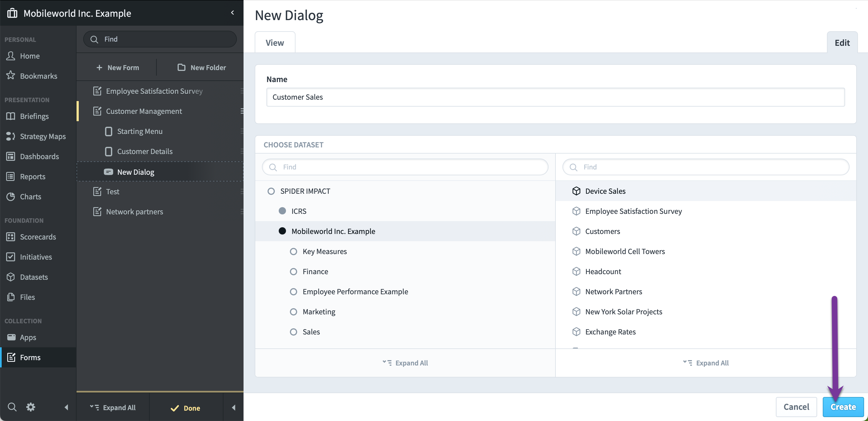Select New Dialog tree entry
The width and height of the screenshot is (868, 421).
coord(160,172)
